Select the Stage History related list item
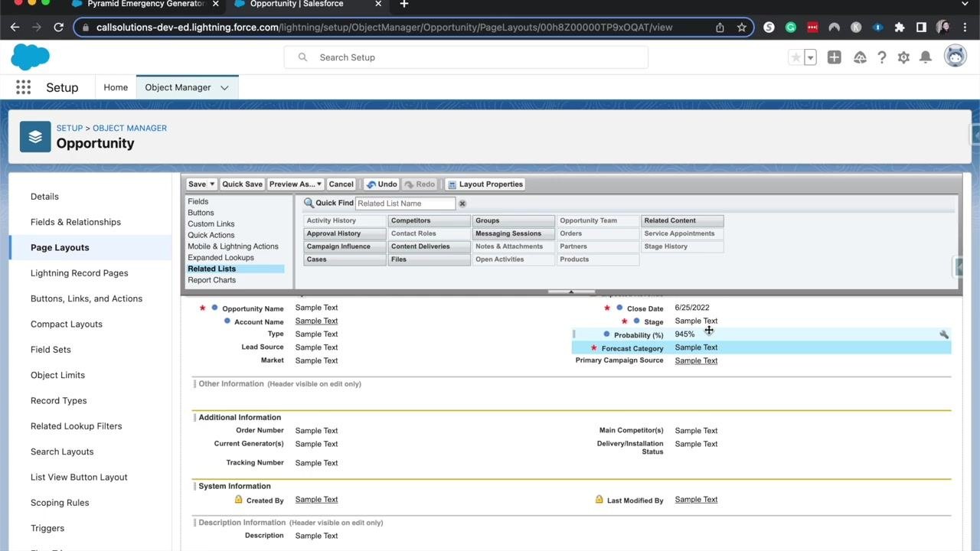The image size is (980, 551). point(682,246)
